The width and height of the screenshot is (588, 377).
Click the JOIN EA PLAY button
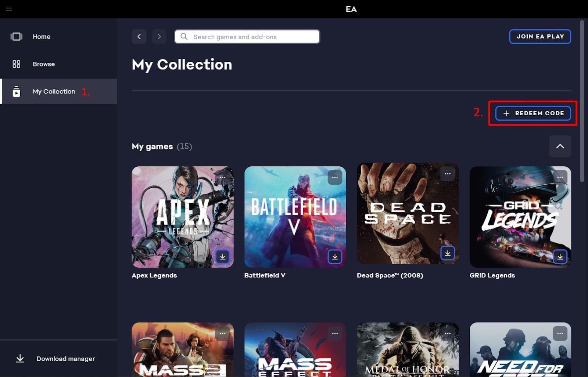click(x=540, y=36)
